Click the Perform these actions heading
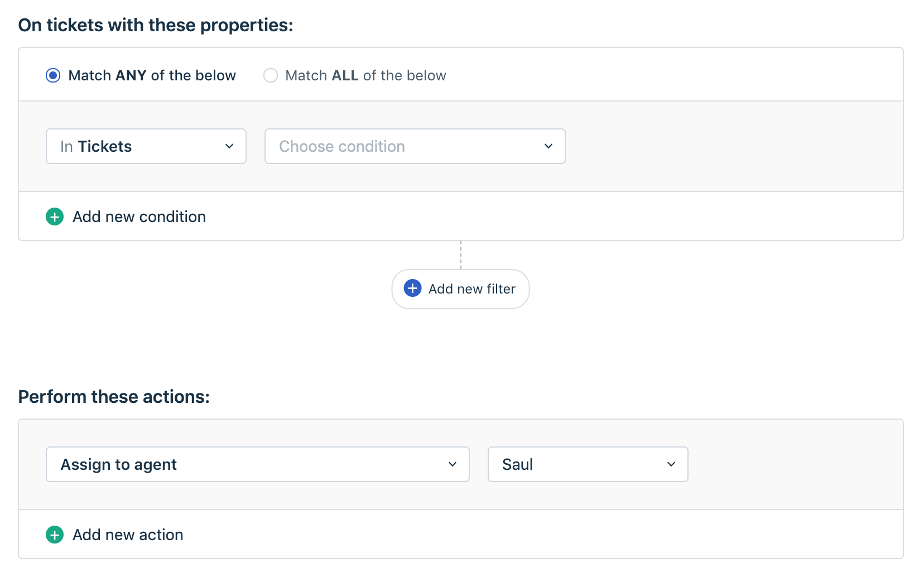The image size is (924, 577). click(x=114, y=397)
